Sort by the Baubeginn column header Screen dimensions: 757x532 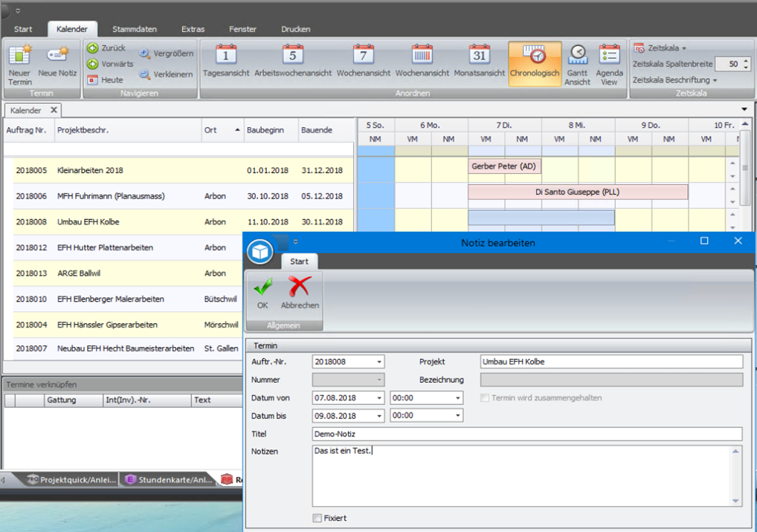(x=271, y=130)
